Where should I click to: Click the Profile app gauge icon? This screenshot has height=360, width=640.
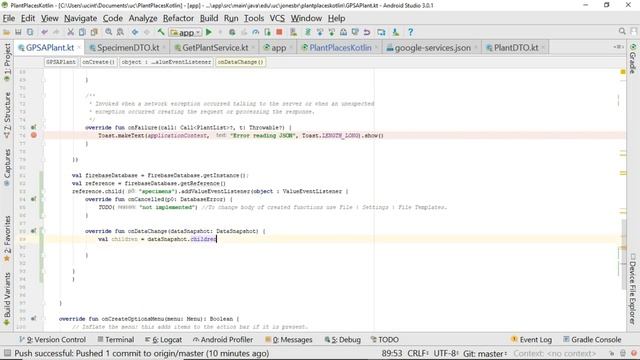tap(256, 32)
